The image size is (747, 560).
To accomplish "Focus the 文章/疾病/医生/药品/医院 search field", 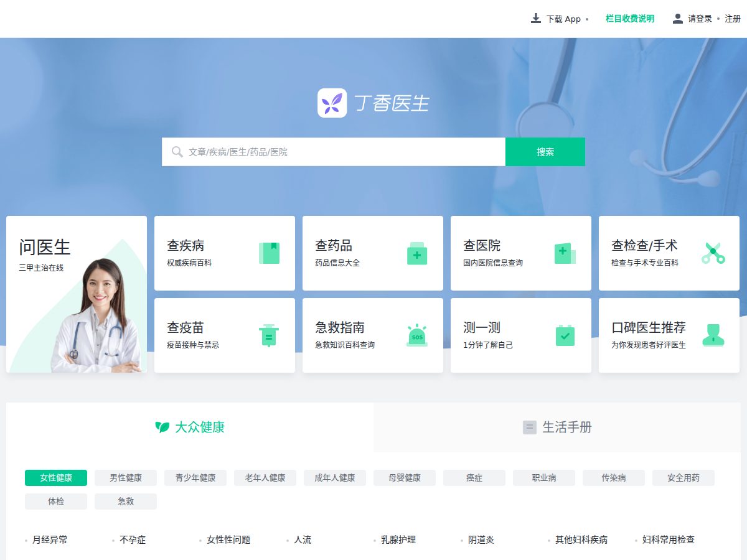I will pos(334,152).
